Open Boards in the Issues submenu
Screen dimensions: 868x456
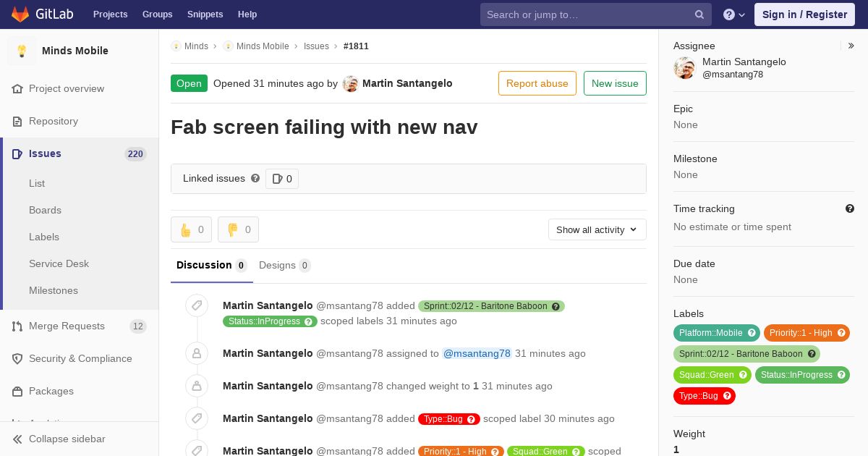point(45,210)
